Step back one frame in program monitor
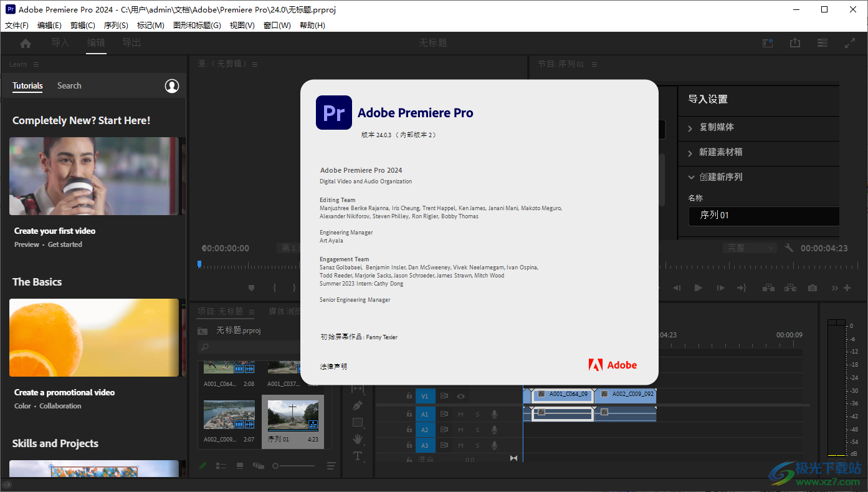The width and height of the screenshot is (868, 492). tap(677, 288)
